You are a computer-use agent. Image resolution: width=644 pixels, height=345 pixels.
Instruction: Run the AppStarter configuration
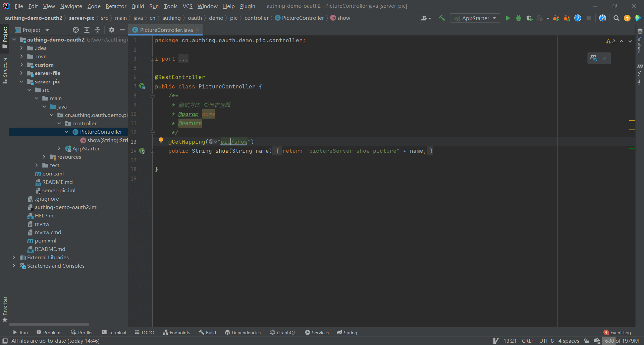(508, 18)
